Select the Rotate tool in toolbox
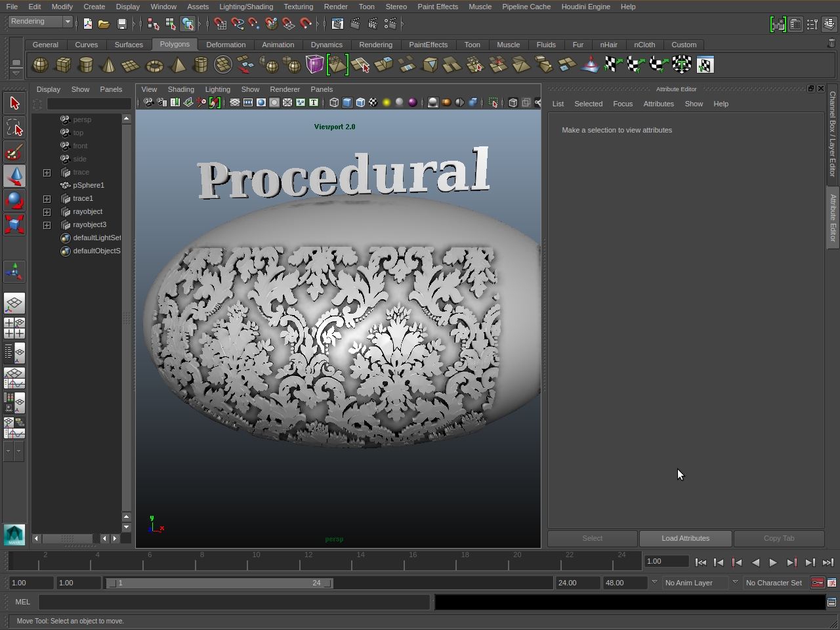840x630 pixels. pyautogui.click(x=14, y=200)
